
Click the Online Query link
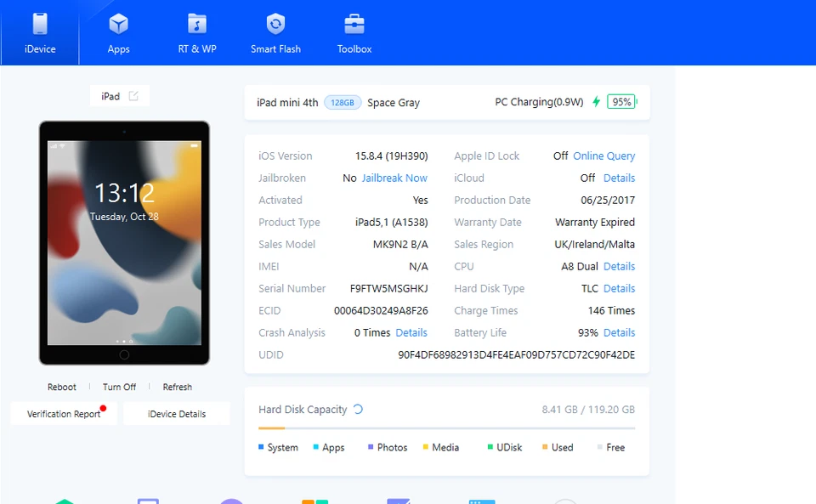click(603, 156)
